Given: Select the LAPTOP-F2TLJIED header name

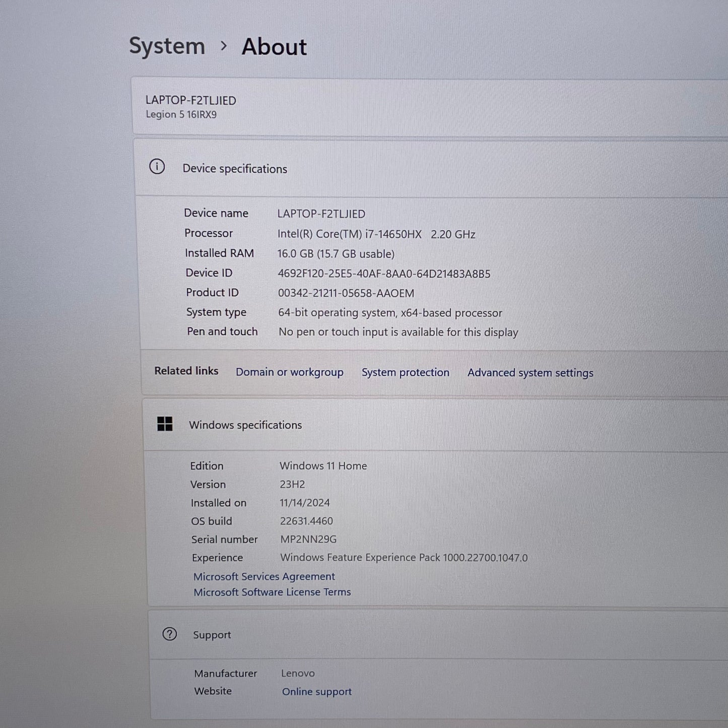Looking at the screenshot, I should coord(191,100).
